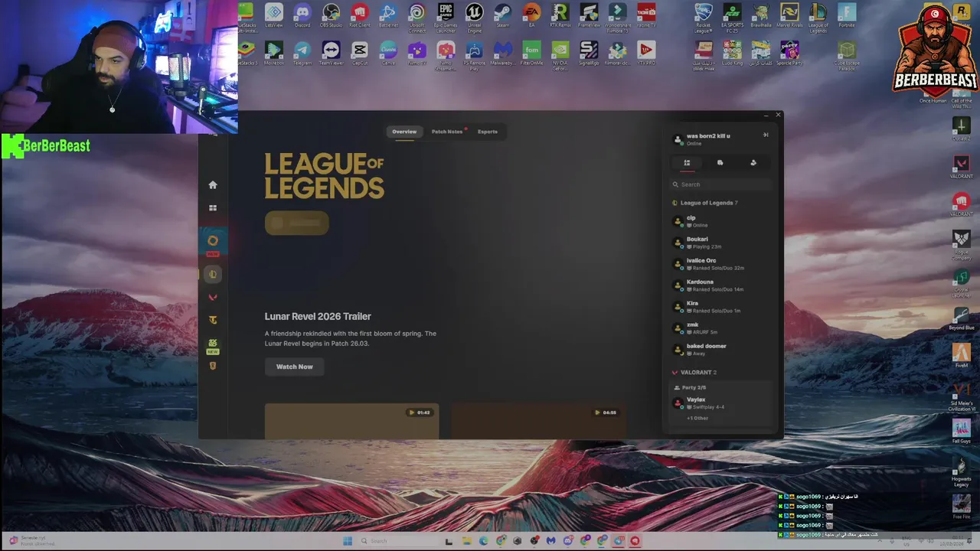Select the VALORANT icon in Riot sidebar
Viewport: 980px width, 551px height.
pos(213,297)
